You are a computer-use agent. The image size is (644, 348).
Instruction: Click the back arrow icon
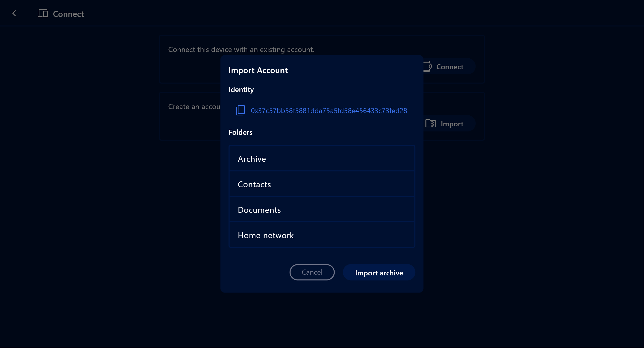click(x=14, y=14)
